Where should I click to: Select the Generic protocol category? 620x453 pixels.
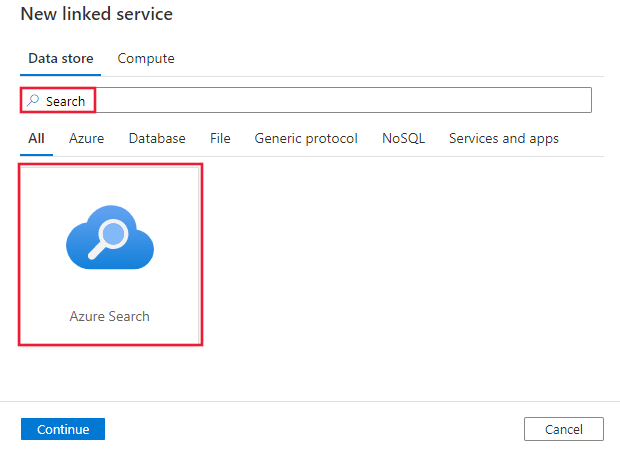click(306, 138)
